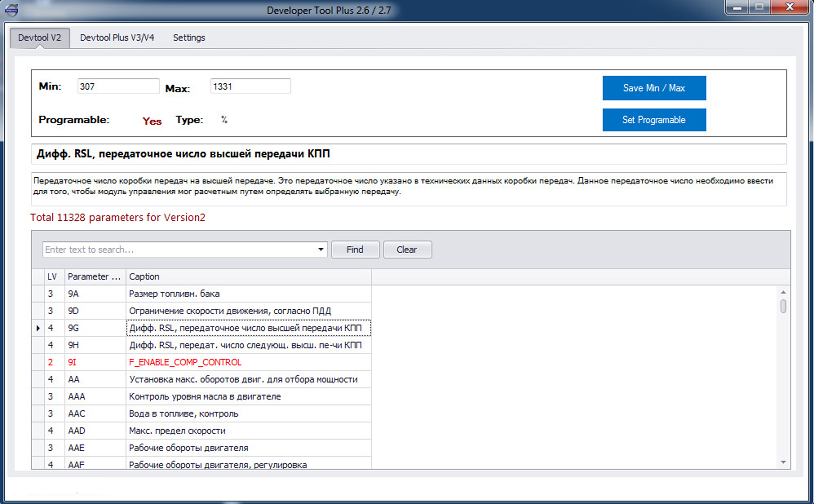Click scrollbar up arrow in parameter list
This screenshot has width=814, height=504.
pyautogui.click(x=783, y=292)
